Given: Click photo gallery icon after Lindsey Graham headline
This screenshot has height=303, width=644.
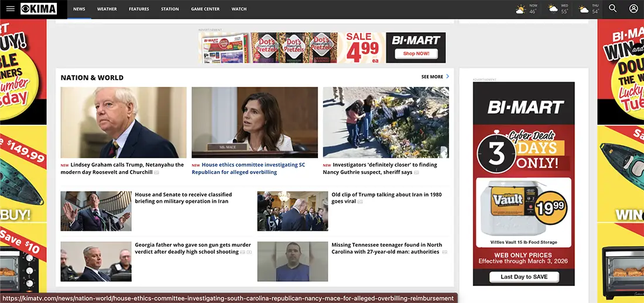Looking at the screenshot, I should (156, 173).
